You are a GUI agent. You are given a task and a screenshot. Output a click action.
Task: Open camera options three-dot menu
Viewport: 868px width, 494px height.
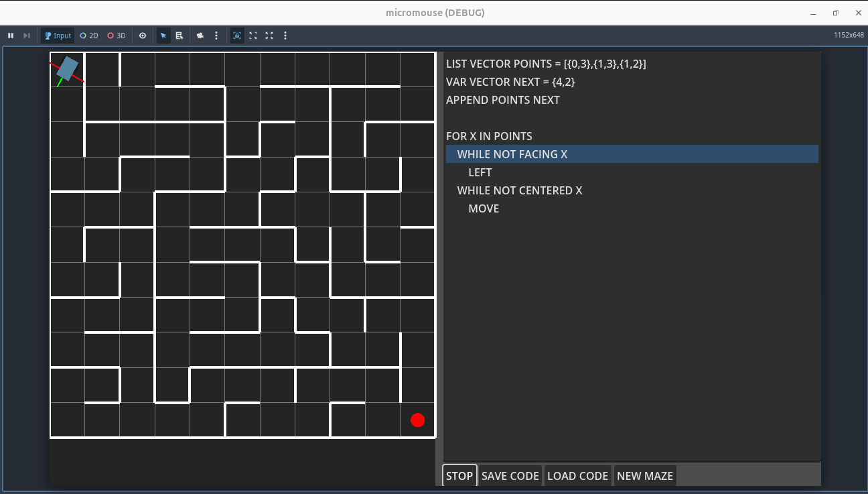(x=216, y=36)
